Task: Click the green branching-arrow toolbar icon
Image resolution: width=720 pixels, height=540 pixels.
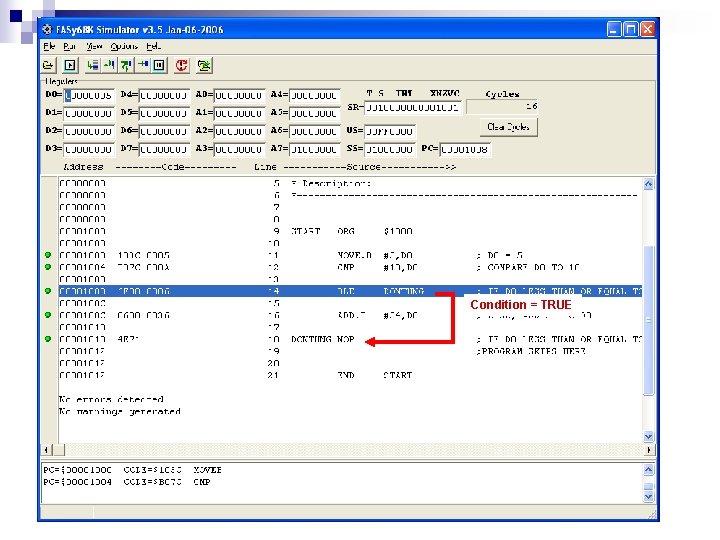Action: tap(126, 65)
